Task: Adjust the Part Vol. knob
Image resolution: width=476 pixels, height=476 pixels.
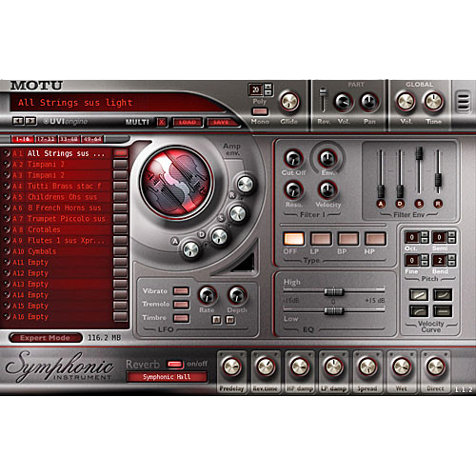Action: tap(344, 102)
